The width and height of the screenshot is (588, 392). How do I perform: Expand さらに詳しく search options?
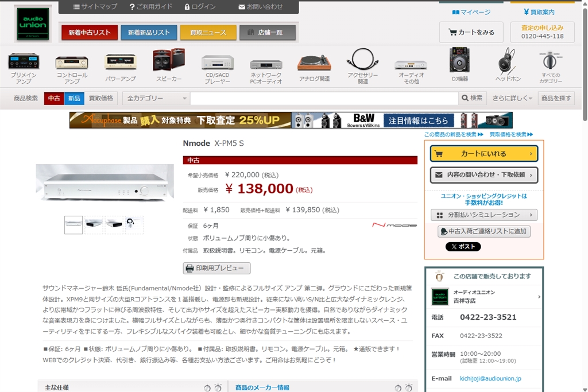[512, 98]
